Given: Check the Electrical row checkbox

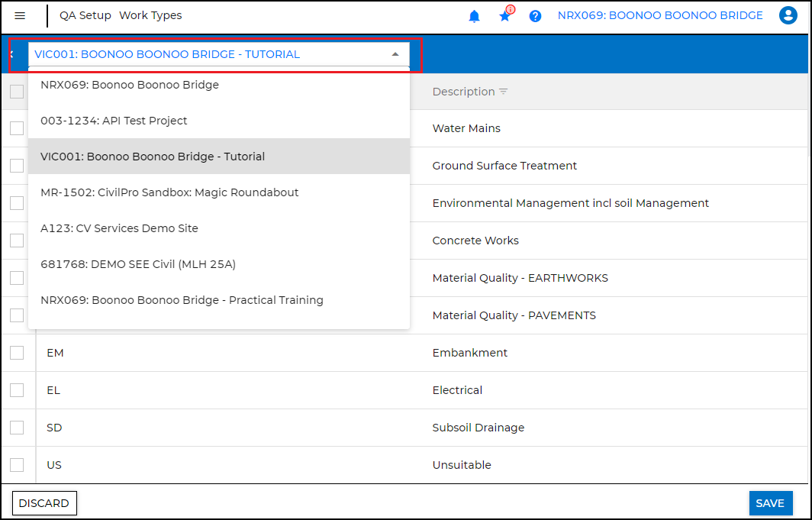Looking at the screenshot, I should tap(17, 390).
